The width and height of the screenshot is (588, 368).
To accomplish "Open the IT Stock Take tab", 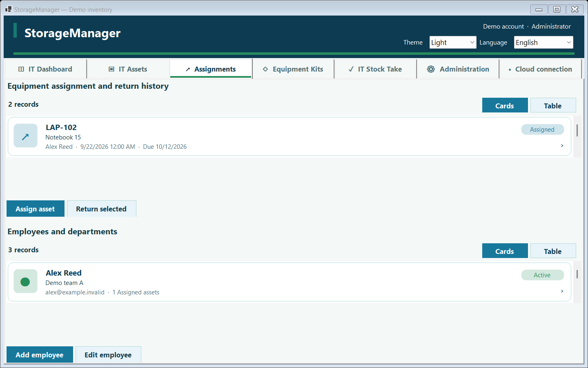I will point(376,69).
